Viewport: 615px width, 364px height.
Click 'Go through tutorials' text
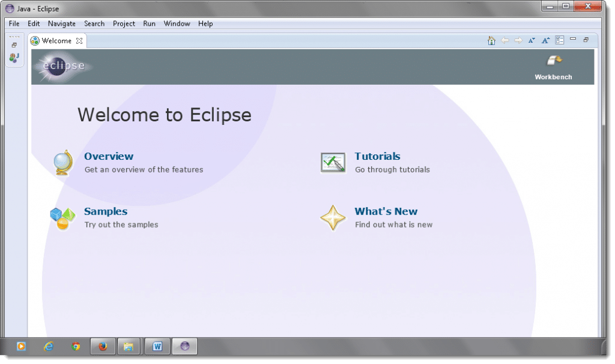[x=392, y=169]
